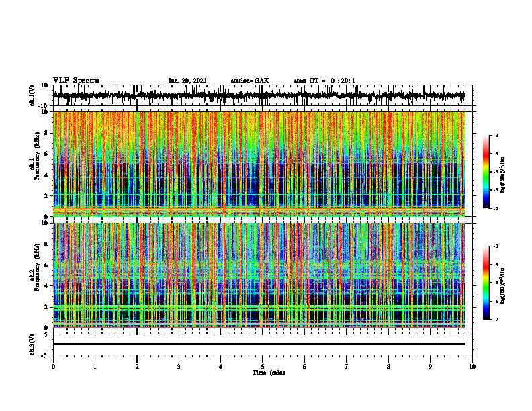Viewport: 532px width, 411px height.
Task: Click the time axis tick label "8"
Action: [388, 367]
